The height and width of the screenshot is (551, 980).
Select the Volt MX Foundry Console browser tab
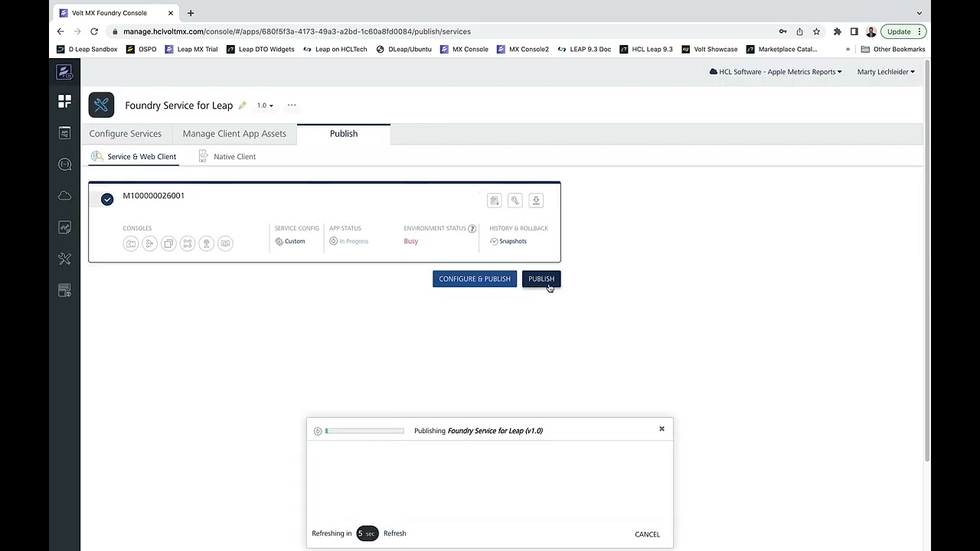tap(116, 13)
